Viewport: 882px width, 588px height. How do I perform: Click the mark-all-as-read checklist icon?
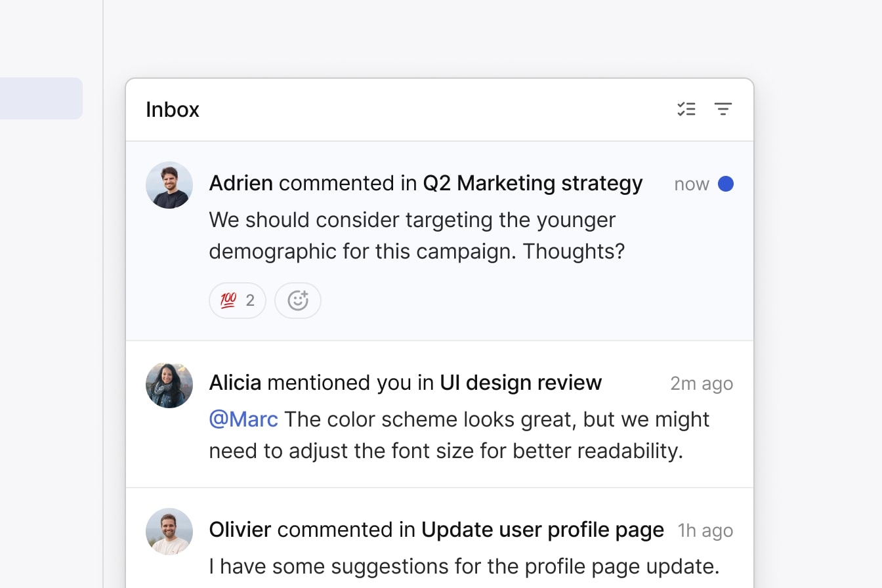(686, 109)
